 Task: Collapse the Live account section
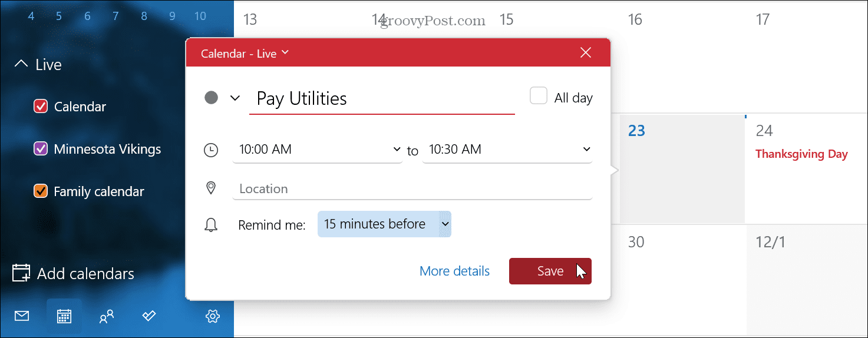coord(21,64)
